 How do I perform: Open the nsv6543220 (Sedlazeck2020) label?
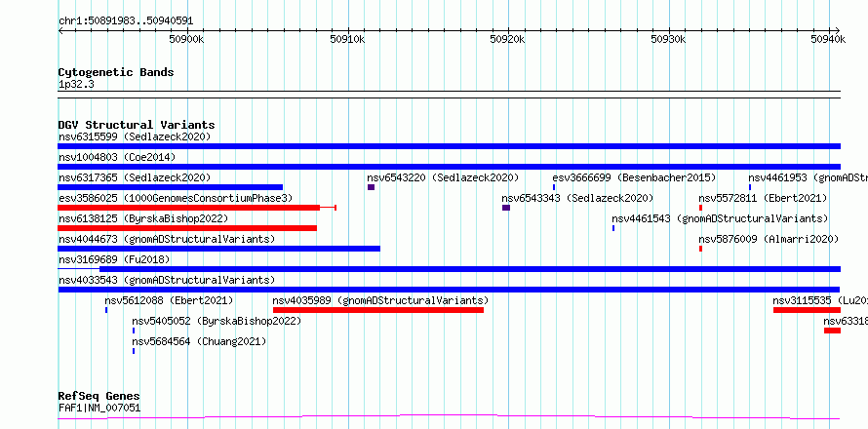point(443,177)
